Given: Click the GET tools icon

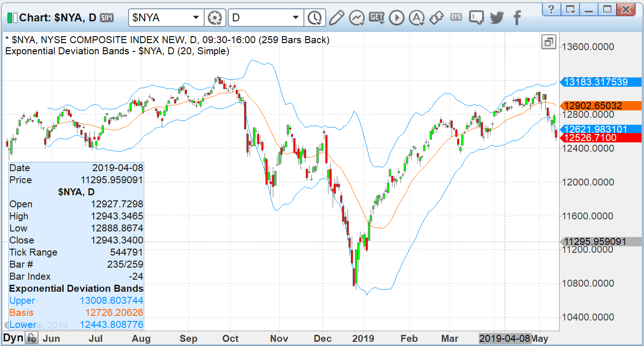Looking at the screenshot, I should click(x=377, y=18).
